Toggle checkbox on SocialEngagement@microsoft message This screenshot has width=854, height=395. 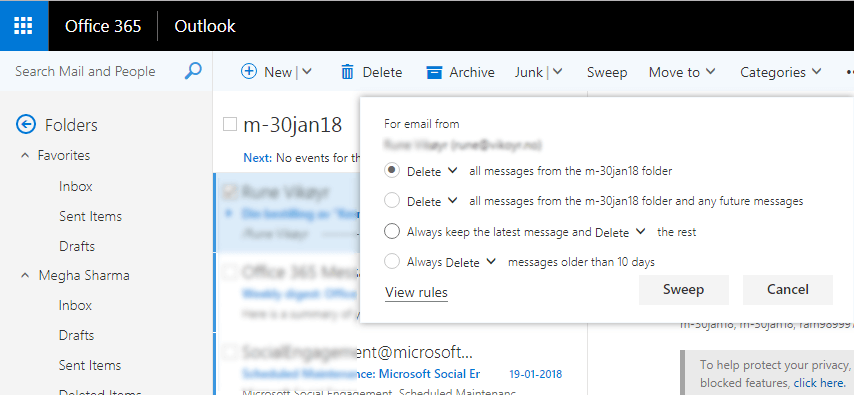click(230, 351)
